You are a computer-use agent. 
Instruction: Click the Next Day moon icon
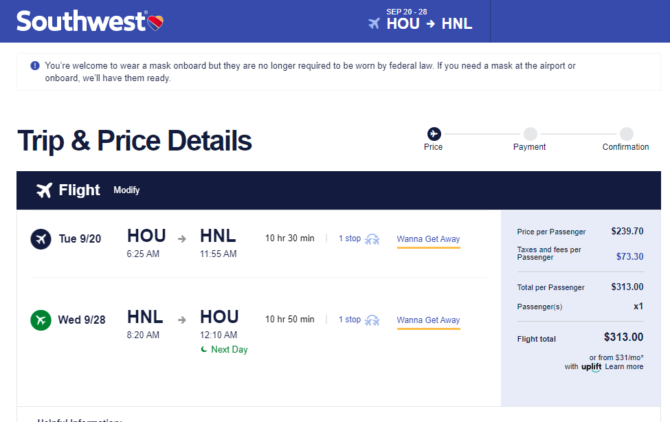tap(204, 349)
